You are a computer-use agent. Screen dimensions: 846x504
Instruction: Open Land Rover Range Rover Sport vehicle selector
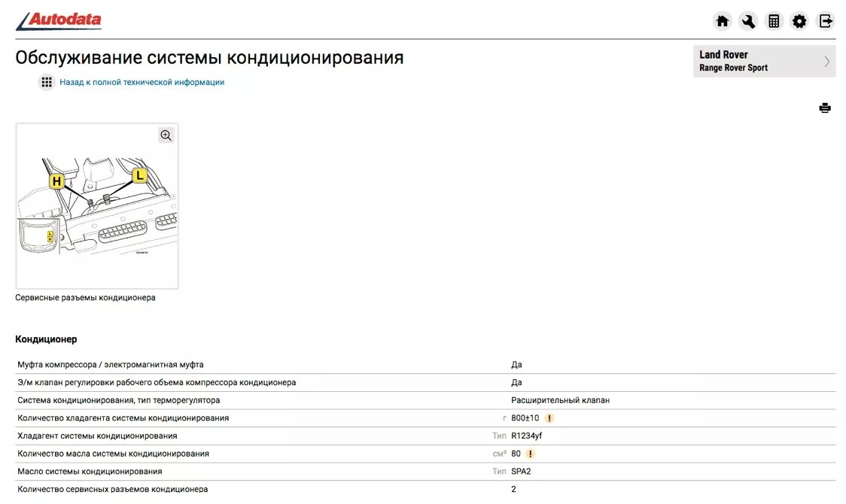tap(764, 61)
